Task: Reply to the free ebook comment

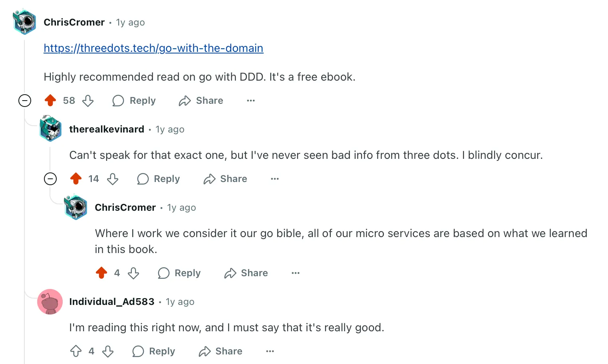Action: [x=134, y=101]
